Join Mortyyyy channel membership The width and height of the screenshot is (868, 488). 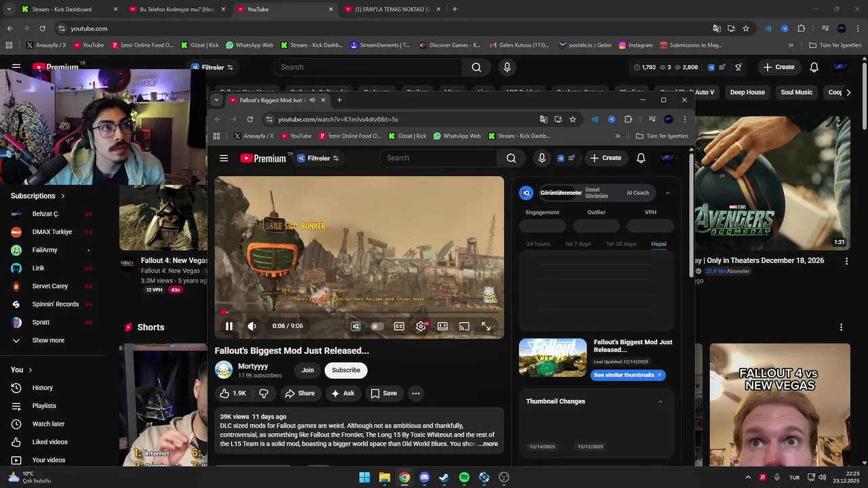(x=308, y=370)
